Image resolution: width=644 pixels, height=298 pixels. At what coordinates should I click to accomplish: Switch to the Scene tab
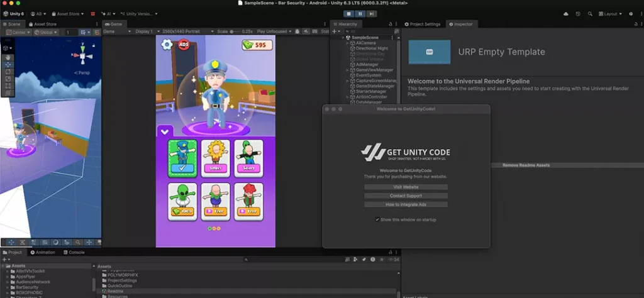[x=11, y=25]
